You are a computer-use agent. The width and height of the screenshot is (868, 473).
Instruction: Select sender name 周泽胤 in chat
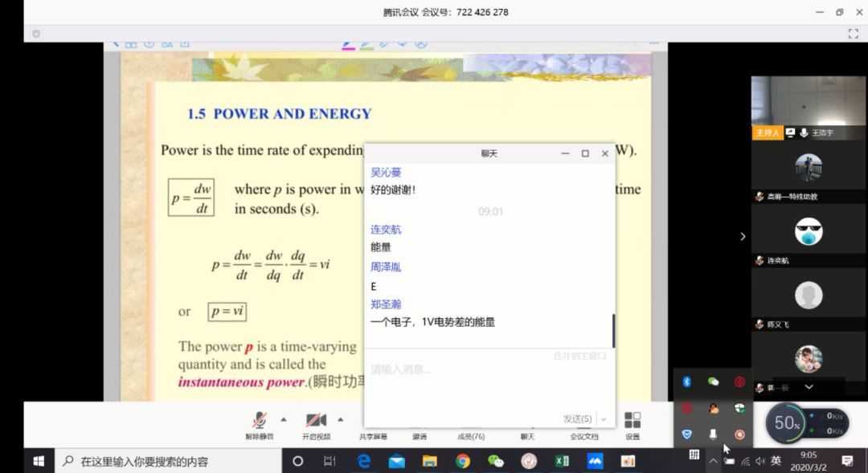(x=386, y=267)
